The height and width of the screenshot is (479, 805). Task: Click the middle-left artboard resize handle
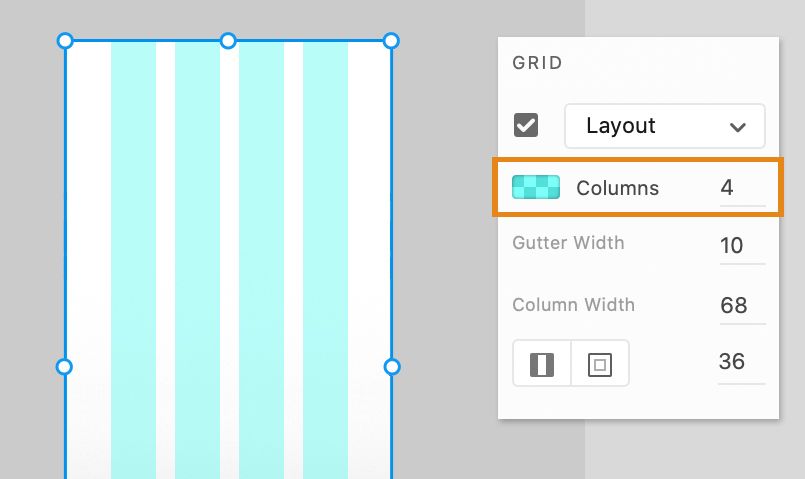[65, 367]
